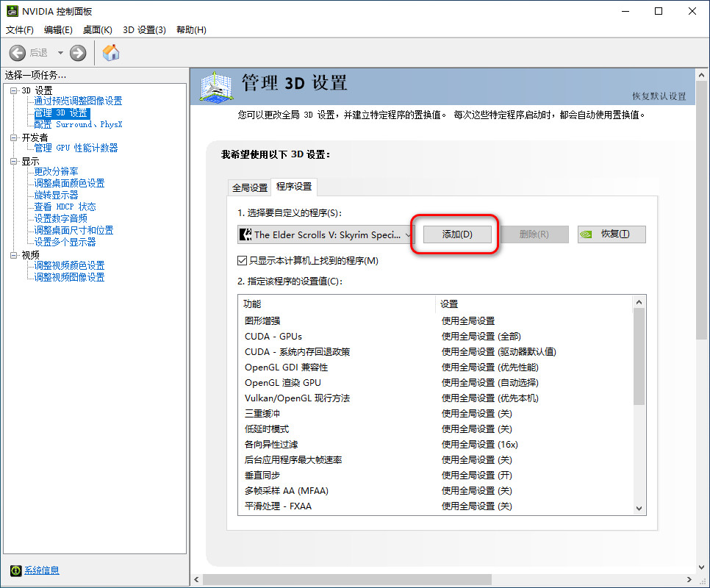Screen dimensions: 710x588
Task: Open the back history dropdown arrow
Action: [60, 53]
